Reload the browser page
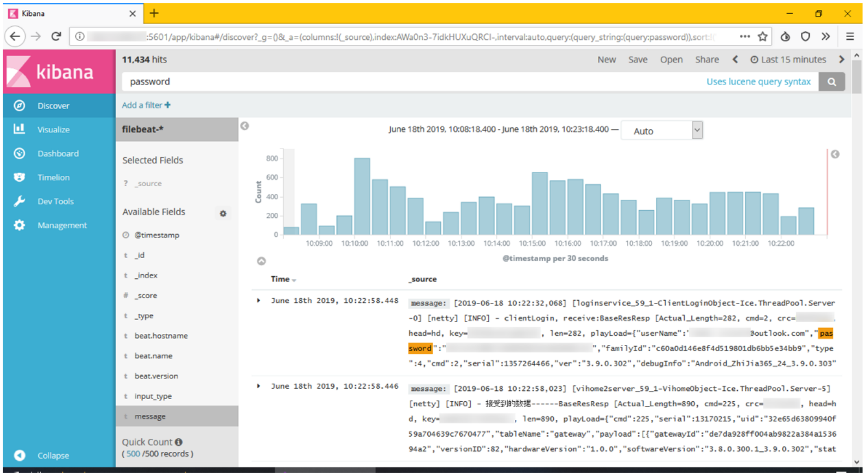 click(56, 37)
